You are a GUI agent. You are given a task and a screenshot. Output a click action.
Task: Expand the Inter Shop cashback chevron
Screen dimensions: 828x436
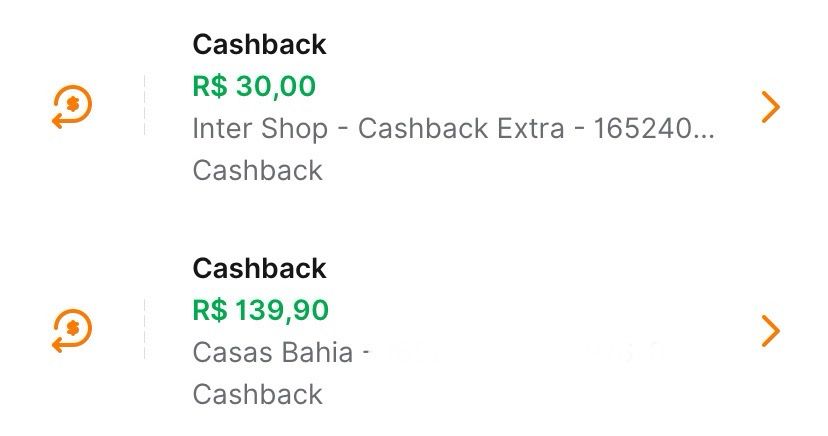pos(769,107)
